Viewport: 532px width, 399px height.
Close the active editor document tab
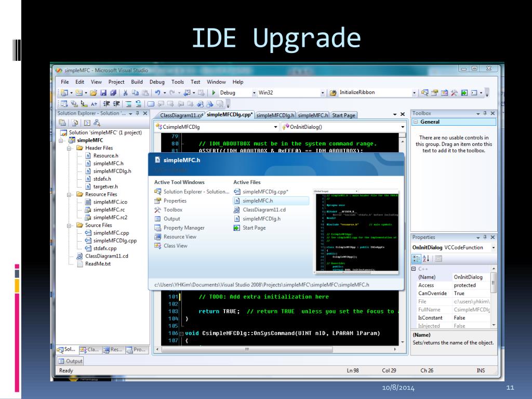[403, 114]
